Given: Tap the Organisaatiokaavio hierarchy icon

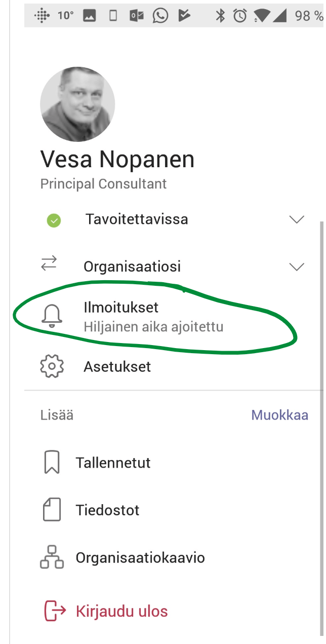Looking at the screenshot, I should [52, 557].
